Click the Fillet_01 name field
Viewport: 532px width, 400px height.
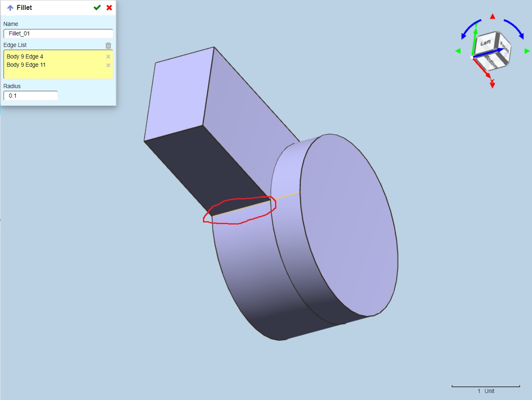(x=58, y=34)
